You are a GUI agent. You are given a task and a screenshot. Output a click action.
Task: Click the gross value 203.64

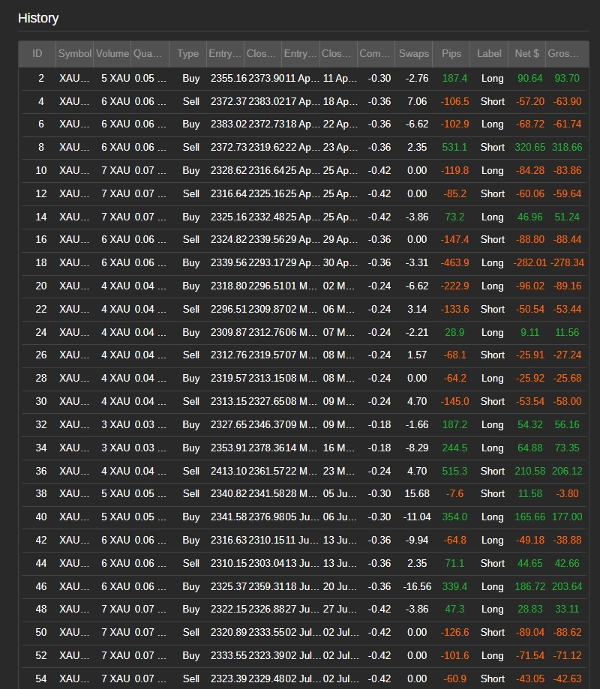point(565,587)
